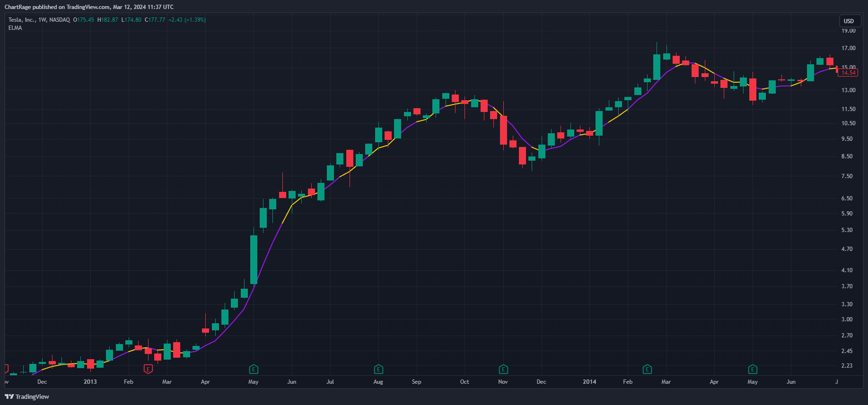Image resolution: width=868 pixels, height=405 pixels.
Task: Click the Oct label on time axis
Action: (x=465, y=382)
